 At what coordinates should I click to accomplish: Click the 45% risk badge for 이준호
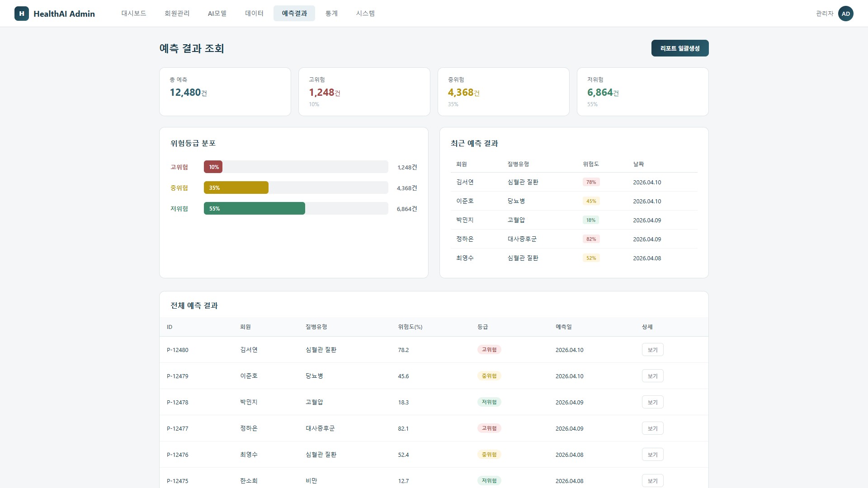pyautogui.click(x=591, y=201)
